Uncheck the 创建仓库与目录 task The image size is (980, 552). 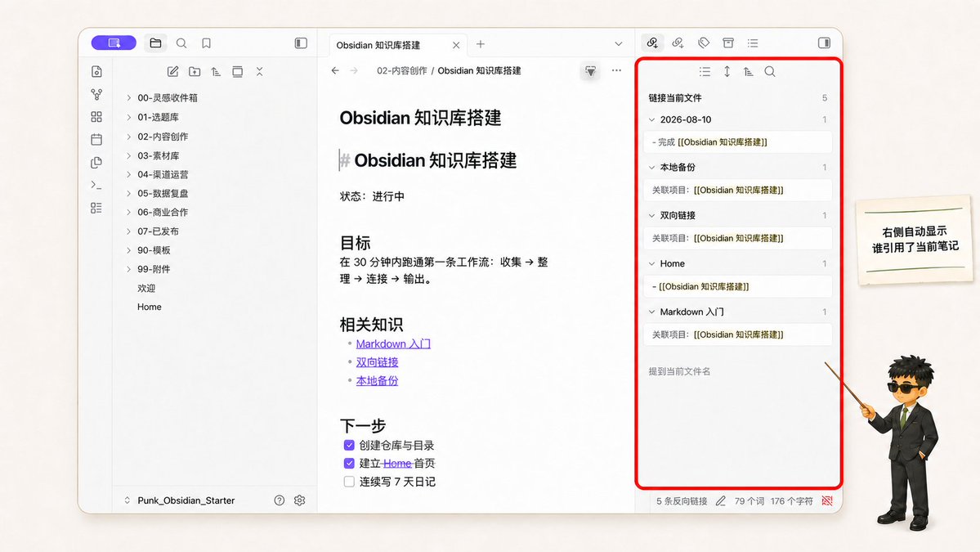point(349,445)
